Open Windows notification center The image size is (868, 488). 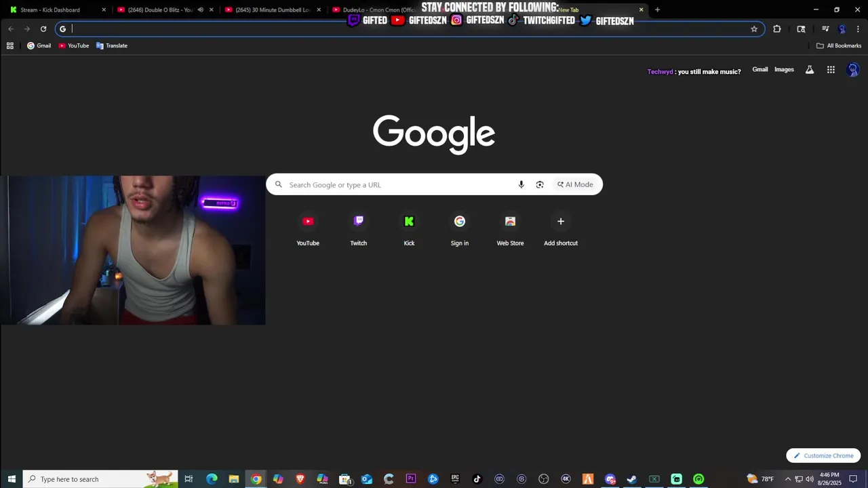[853, 479]
